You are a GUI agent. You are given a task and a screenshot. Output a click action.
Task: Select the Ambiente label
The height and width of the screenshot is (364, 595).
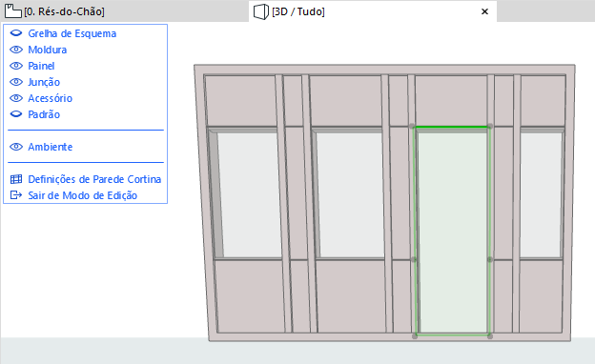point(51,147)
